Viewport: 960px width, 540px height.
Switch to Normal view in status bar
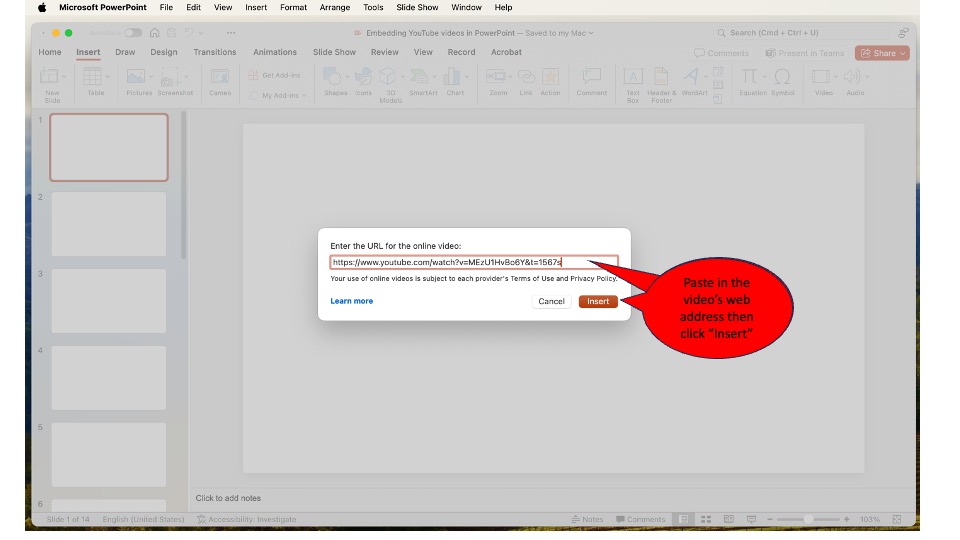click(x=683, y=519)
